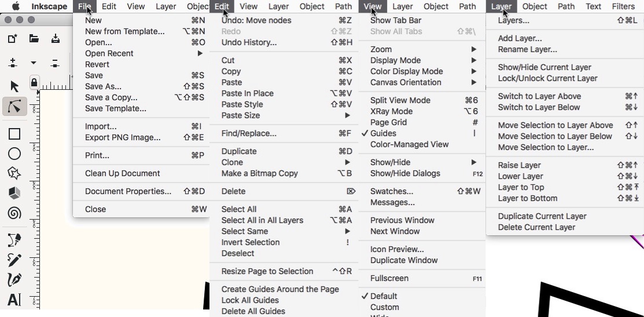
Task: Expand the Color Display Mode submenu
Action: [x=422, y=71]
